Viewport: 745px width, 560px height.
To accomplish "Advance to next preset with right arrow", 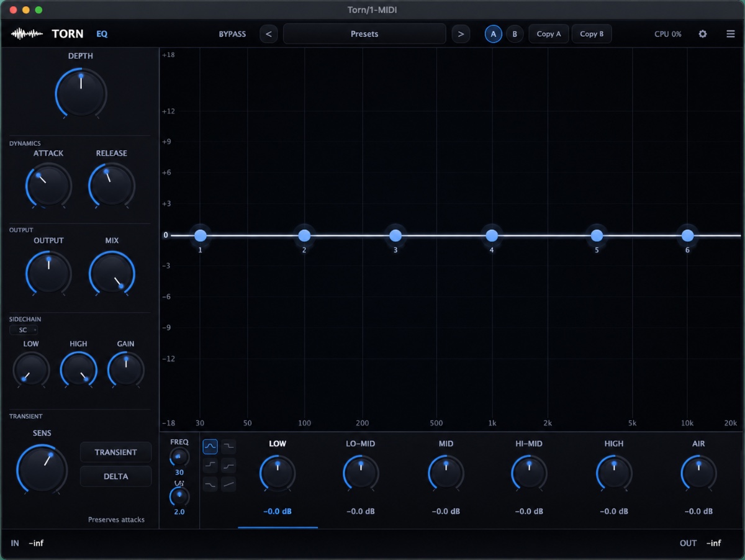I will pyautogui.click(x=461, y=34).
